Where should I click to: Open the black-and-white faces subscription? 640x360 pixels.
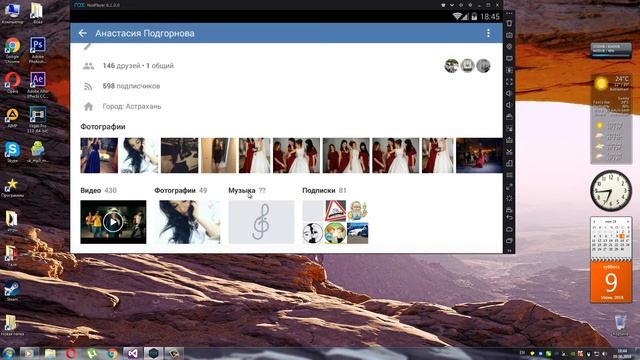[313, 233]
